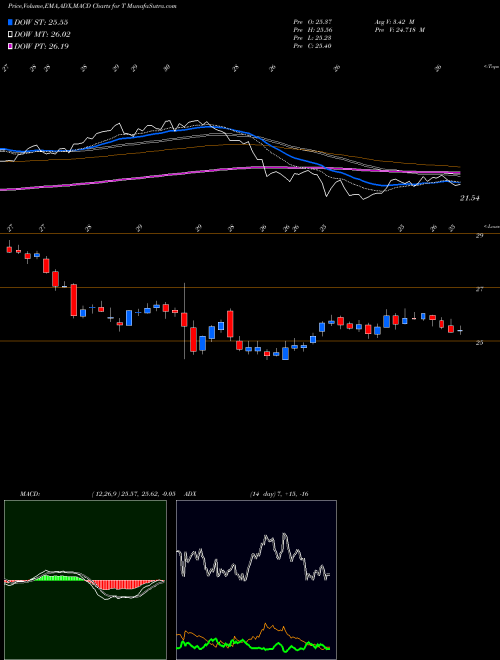The width and height of the screenshot is (500, 660).
Task: Click the last candlestick on the price chart
Action: [x=460, y=331]
